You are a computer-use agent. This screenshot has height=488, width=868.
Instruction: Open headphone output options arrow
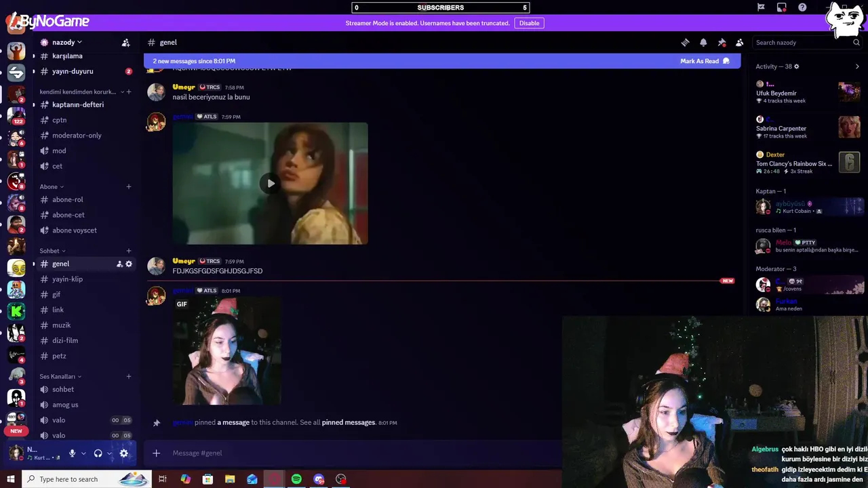tap(109, 453)
